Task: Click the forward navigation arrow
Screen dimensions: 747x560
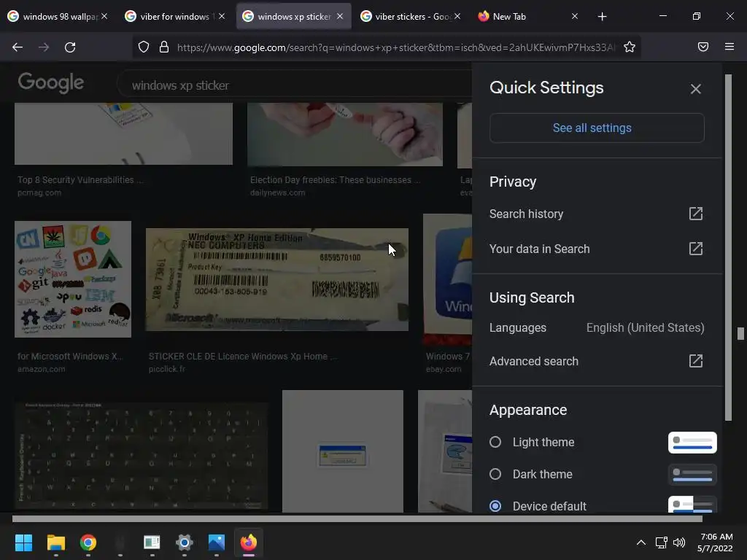Action: 44,47
